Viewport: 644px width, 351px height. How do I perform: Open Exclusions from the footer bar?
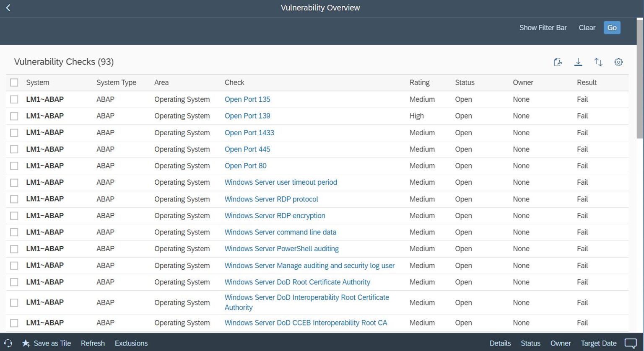point(131,343)
